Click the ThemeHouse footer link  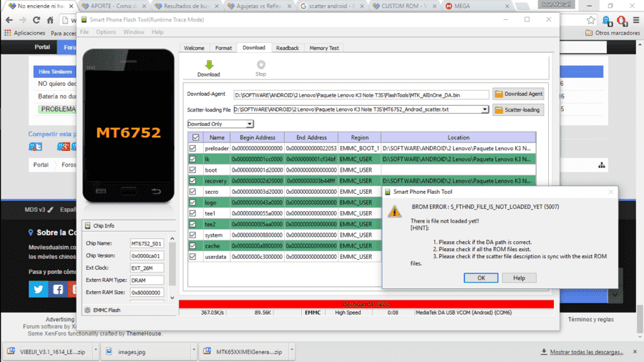[x=143, y=333]
